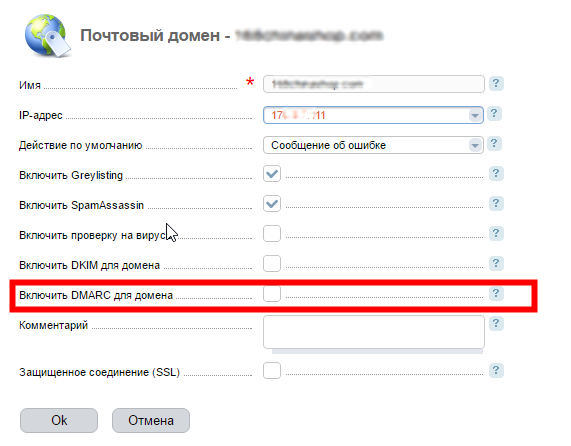The image size is (571, 446).
Task: Enable DKIM для домена checkbox
Action: (x=272, y=263)
